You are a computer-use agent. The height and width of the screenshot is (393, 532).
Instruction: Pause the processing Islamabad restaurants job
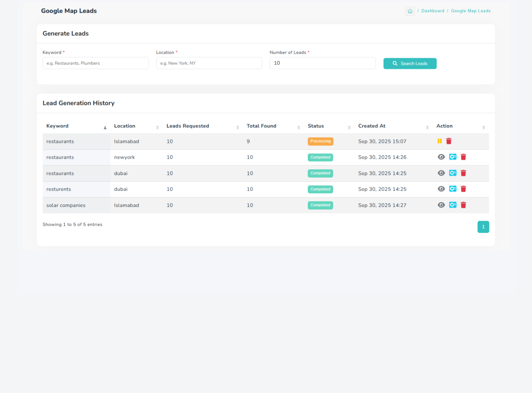coord(439,141)
